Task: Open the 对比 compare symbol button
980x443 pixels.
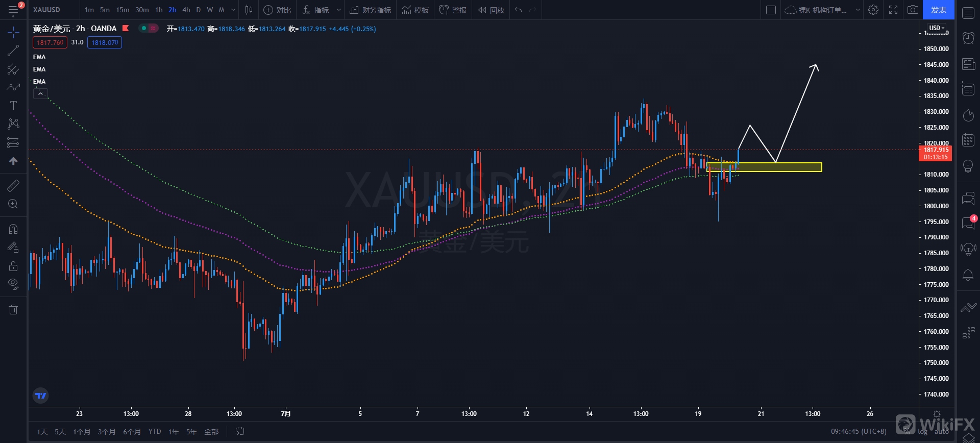Action: [x=277, y=10]
